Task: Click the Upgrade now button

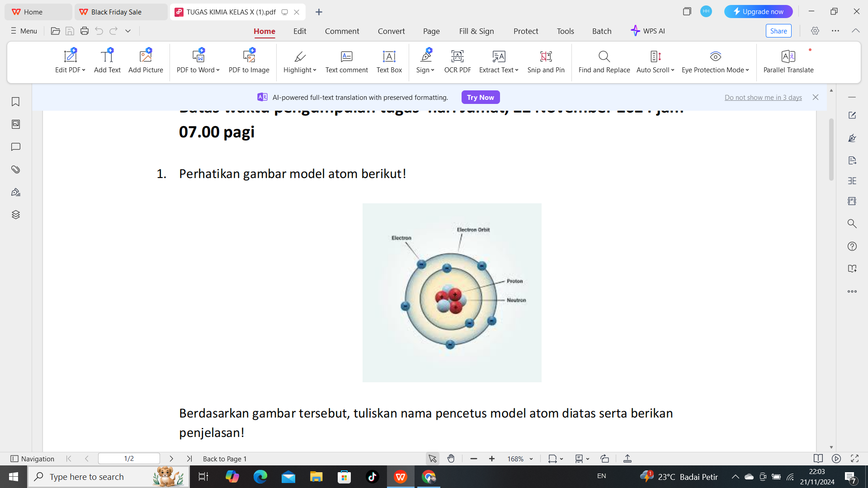Action: point(758,12)
